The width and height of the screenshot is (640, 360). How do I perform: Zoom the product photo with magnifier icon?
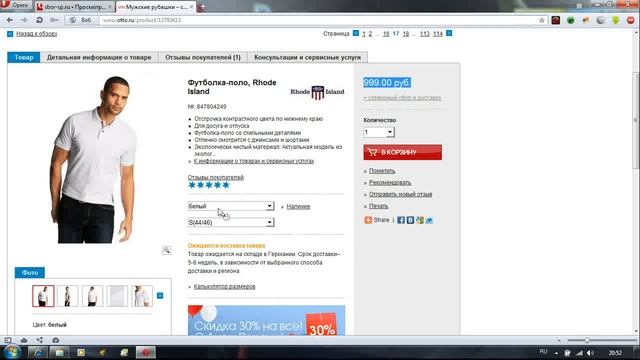167,250
